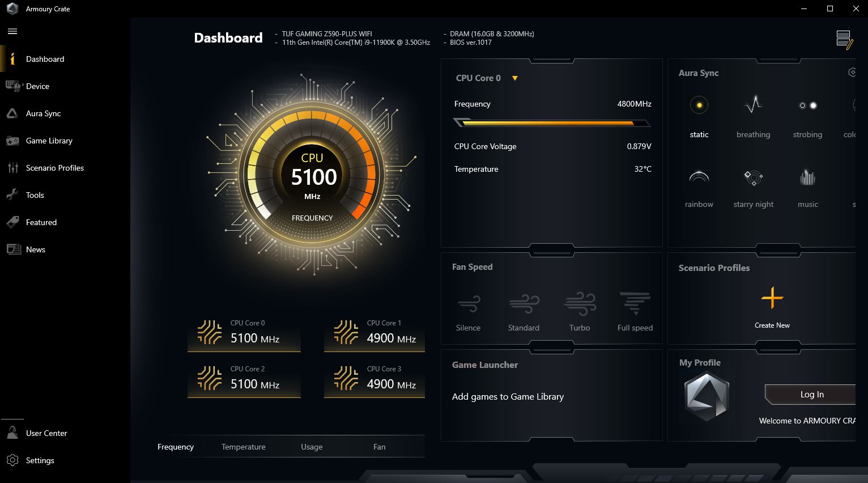Click the My Profile avatar logo
This screenshot has height=483, width=868.
tap(707, 396)
